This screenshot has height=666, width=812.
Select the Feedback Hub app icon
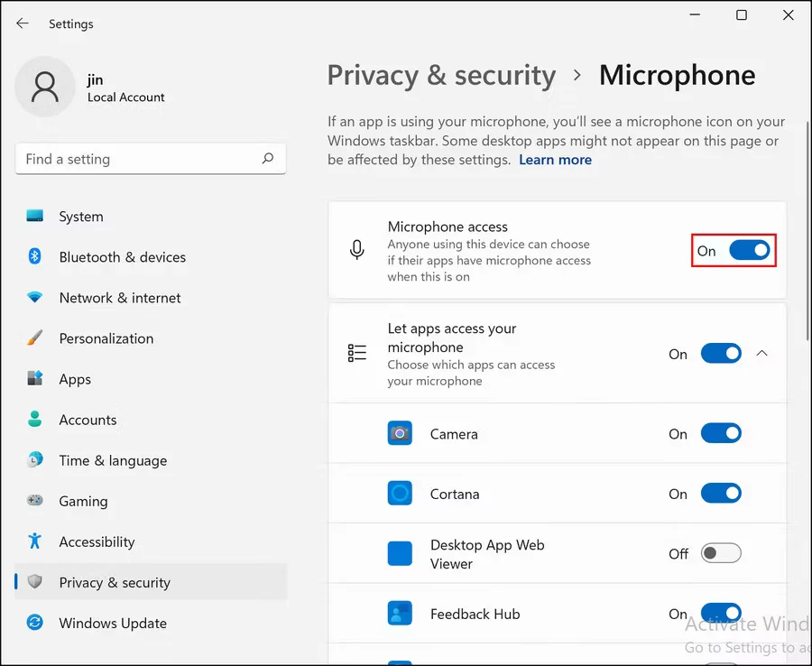point(400,614)
